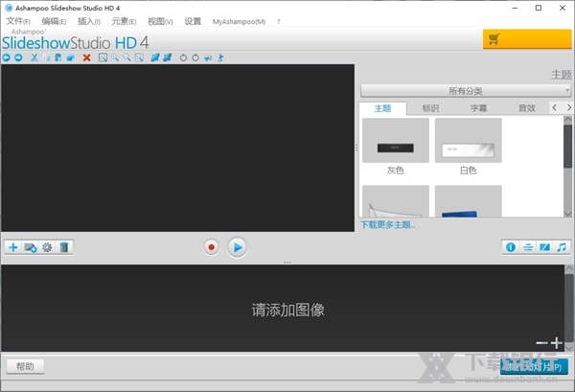Open the ? help menu
This screenshot has width=575, height=392.
coord(278,21)
